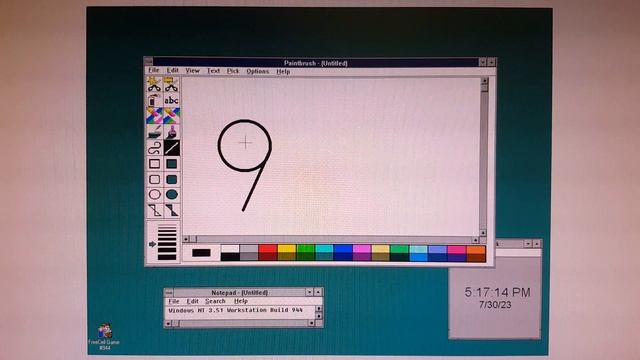The width and height of the screenshot is (640, 360).
Task: Select the plain Eraser tool
Action: pyautogui.click(x=171, y=116)
